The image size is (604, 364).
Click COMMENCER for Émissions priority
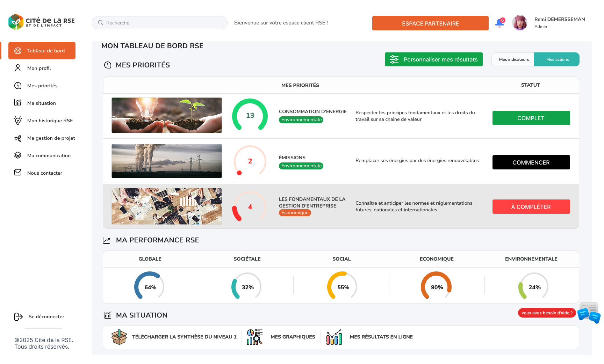tap(531, 162)
